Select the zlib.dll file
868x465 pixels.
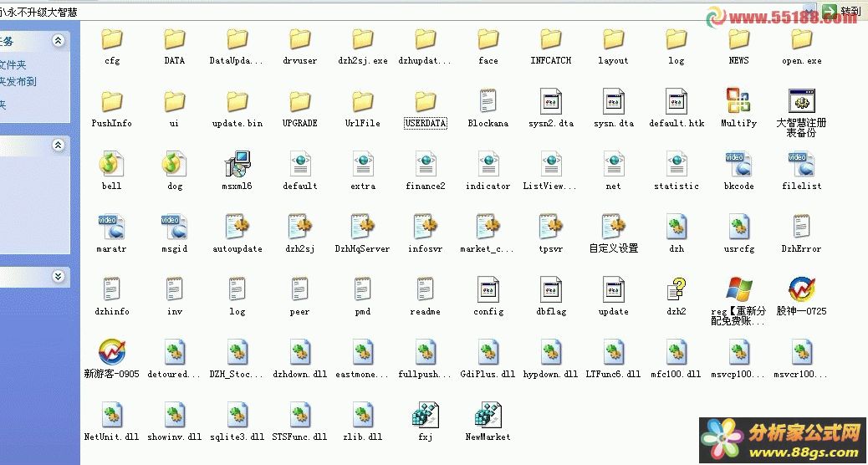[x=363, y=422]
